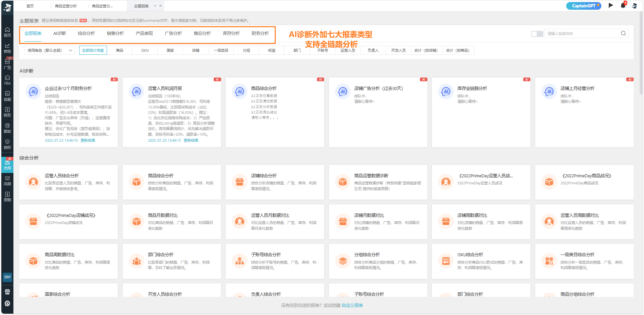The width and height of the screenshot is (644, 315).
Task: Switch to 商品运营分析 top tab
Action: point(66,6)
